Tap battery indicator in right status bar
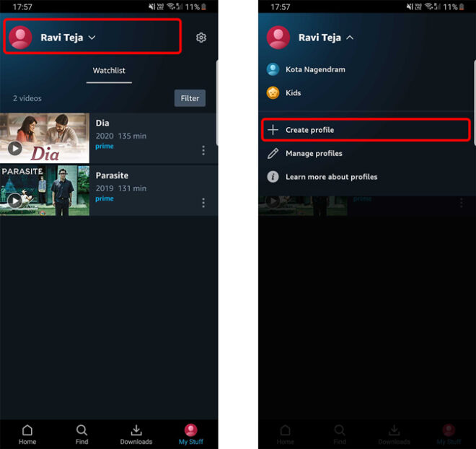This screenshot has width=476, height=449. coord(462,6)
